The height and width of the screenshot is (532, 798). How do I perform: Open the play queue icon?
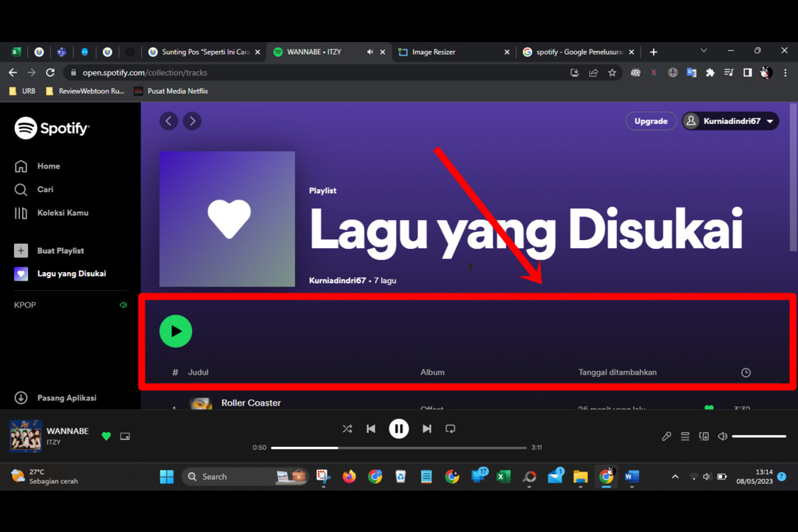(x=685, y=436)
